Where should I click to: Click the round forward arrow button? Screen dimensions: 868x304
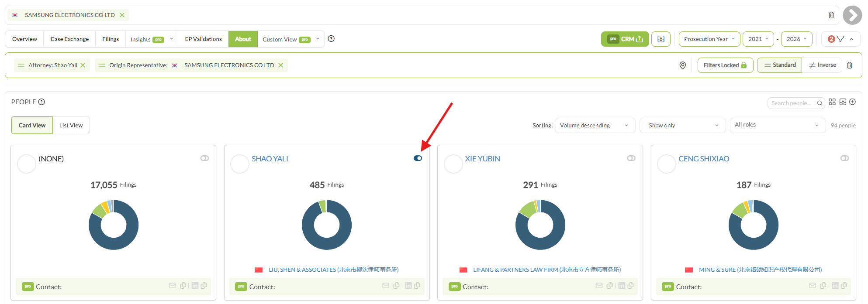coord(852,15)
